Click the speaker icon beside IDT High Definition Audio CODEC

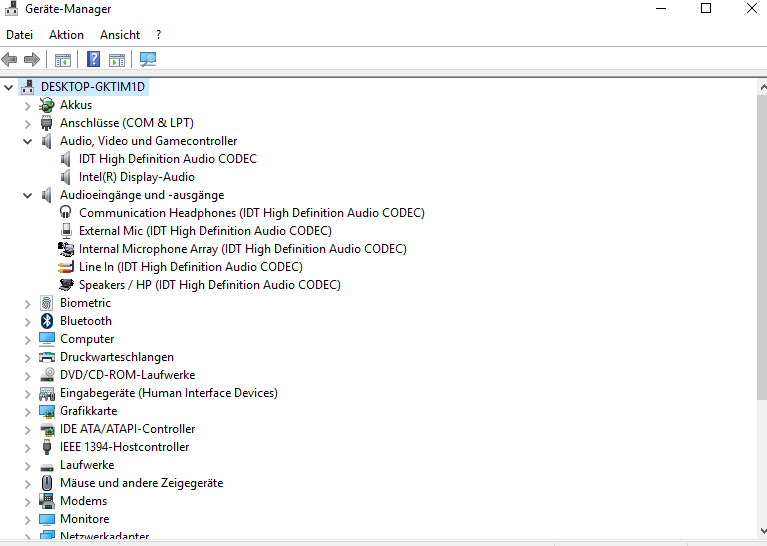66,159
